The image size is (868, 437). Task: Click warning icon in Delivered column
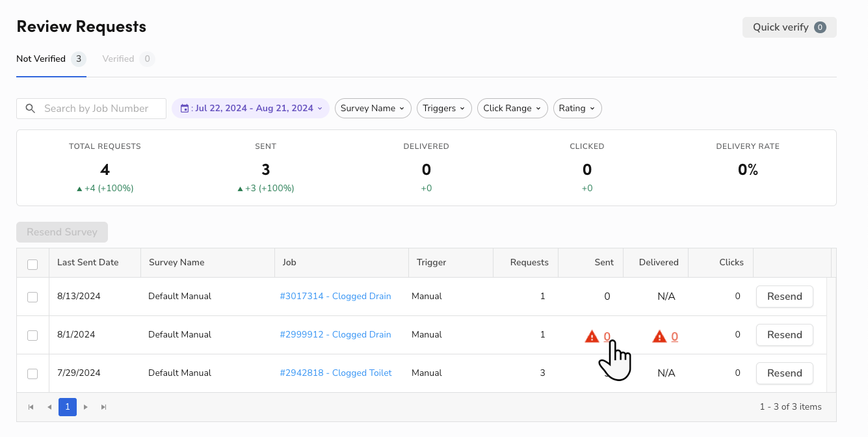click(659, 336)
